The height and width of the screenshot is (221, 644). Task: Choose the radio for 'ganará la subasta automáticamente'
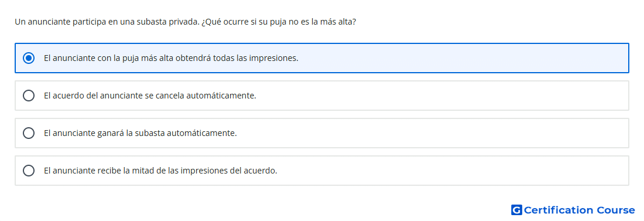point(29,133)
